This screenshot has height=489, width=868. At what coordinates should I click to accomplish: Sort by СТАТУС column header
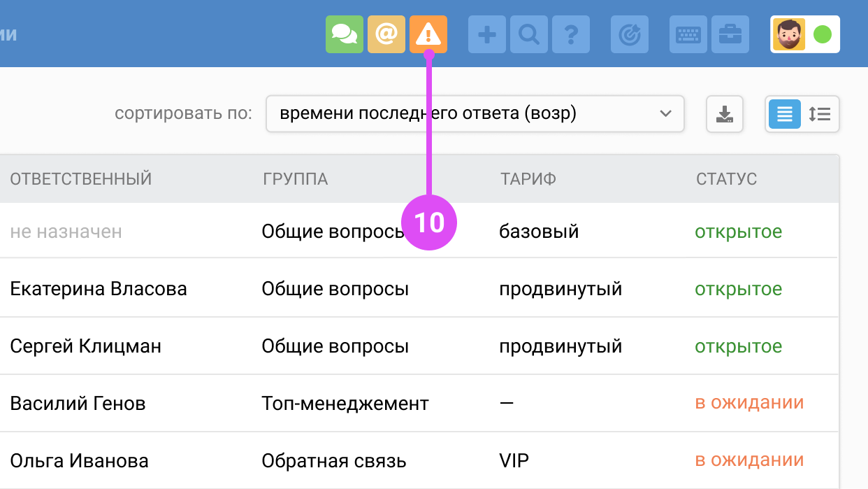click(726, 179)
